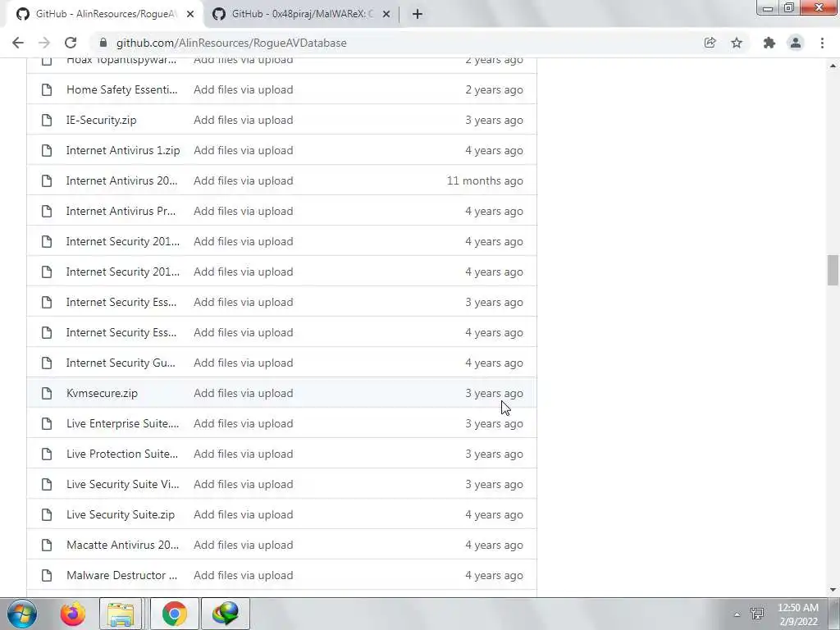840x630 pixels.
Task: Open the Windows Start menu
Action: pos(22,614)
